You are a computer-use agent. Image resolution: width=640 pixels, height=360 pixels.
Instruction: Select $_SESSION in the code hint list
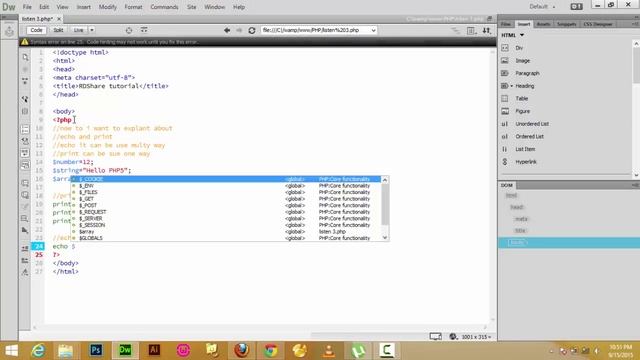[225, 225]
